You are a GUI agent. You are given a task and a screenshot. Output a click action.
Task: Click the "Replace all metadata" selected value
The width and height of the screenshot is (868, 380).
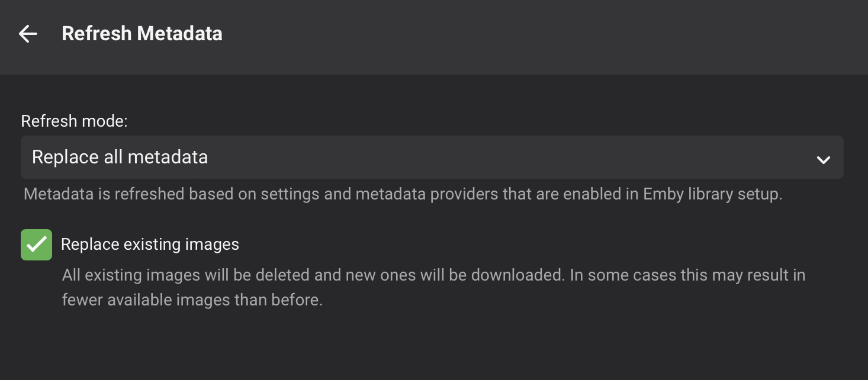(120, 157)
